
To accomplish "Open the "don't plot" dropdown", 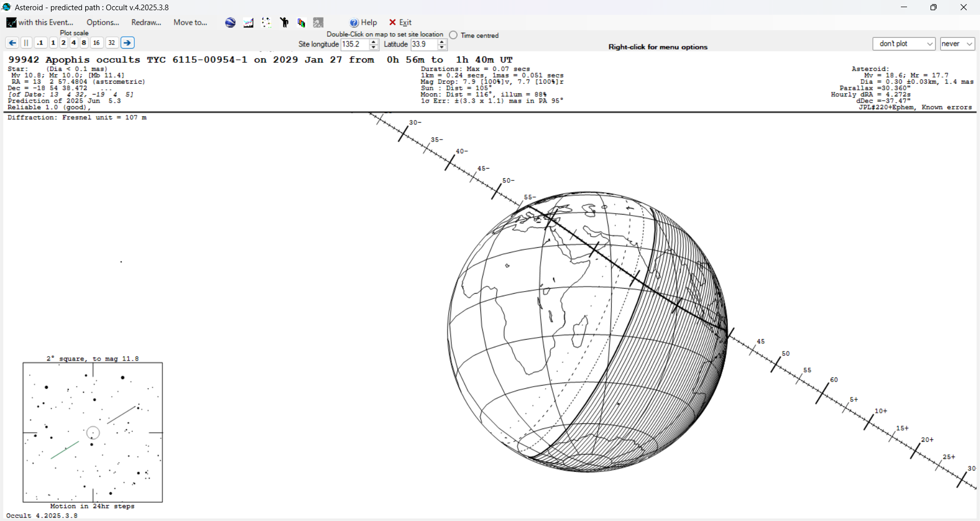I will pyautogui.click(x=904, y=44).
